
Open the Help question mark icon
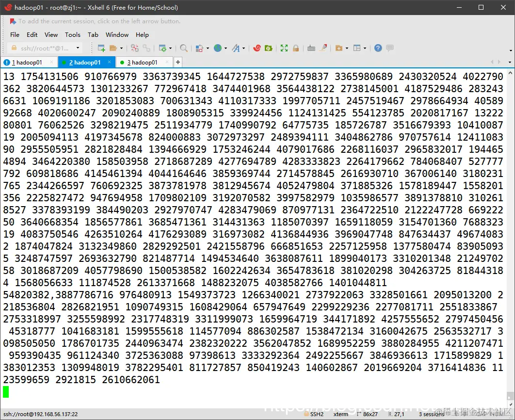tap(378, 48)
